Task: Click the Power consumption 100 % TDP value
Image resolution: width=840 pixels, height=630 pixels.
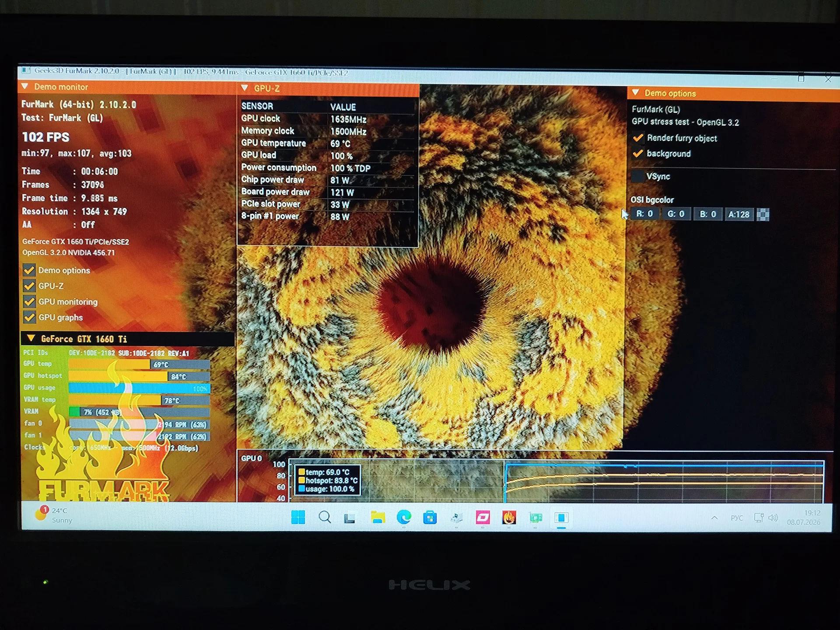Action: click(350, 168)
